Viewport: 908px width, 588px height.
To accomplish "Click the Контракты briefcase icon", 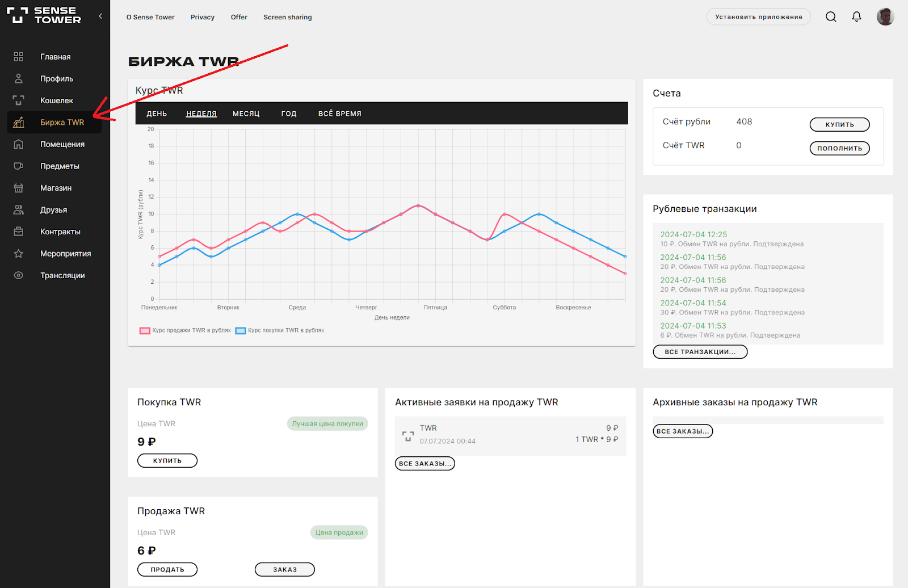I will [19, 232].
